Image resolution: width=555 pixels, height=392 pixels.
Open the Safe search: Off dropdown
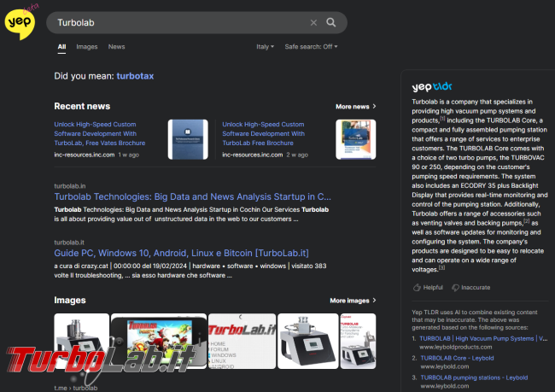pyautogui.click(x=311, y=47)
